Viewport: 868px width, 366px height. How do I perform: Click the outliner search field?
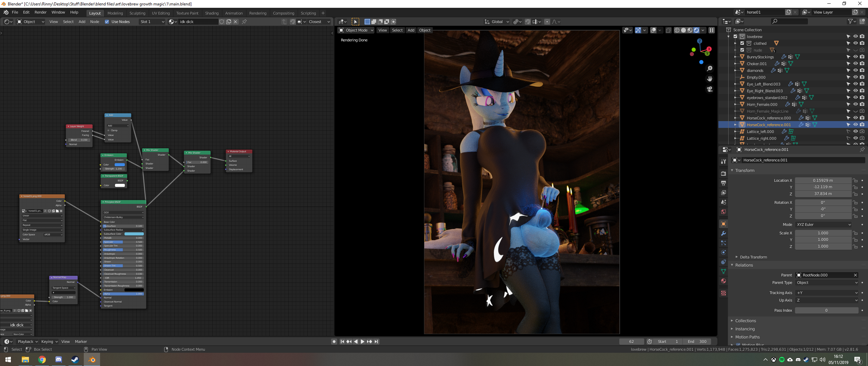tap(789, 21)
